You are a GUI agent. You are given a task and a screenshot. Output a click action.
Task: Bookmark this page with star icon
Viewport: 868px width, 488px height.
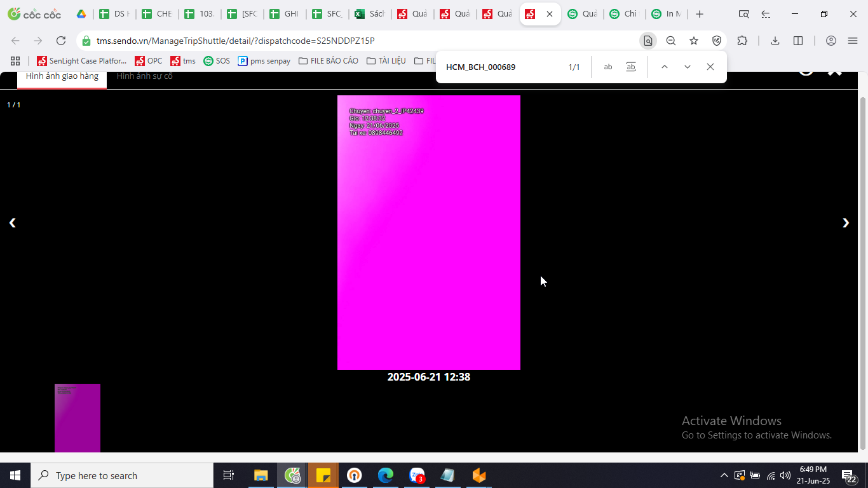point(694,41)
